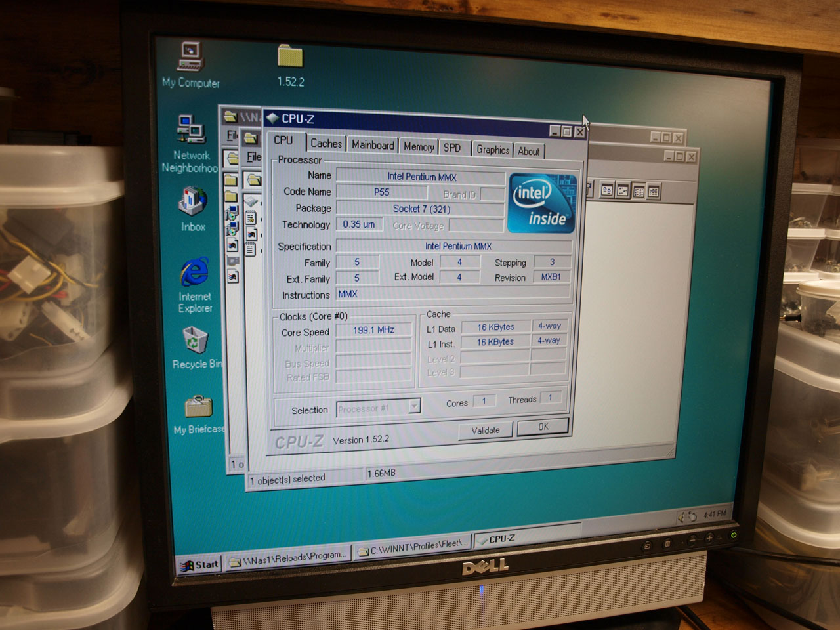Click the Technology value "0.35 um"
The height and width of the screenshot is (630, 840).
pos(359,224)
